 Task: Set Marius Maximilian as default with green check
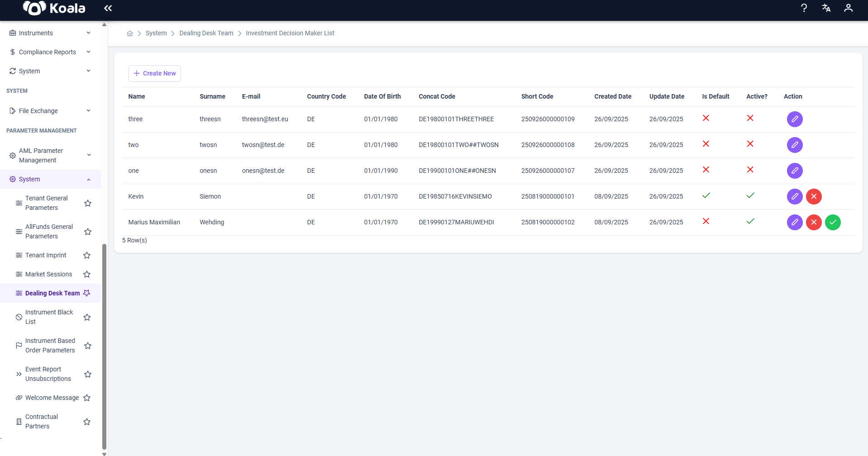pyautogui.click(x=833, y=223)
